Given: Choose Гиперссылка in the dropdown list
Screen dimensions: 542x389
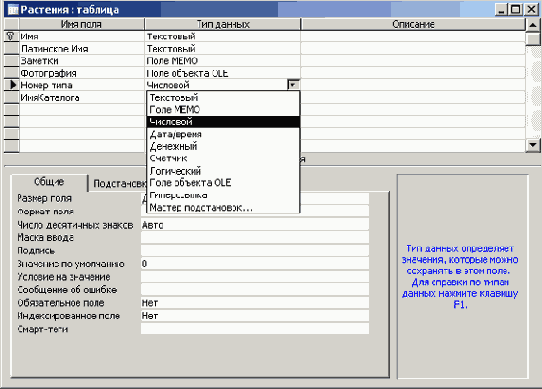Looking at the screenshot, I should tap(223, 195).
